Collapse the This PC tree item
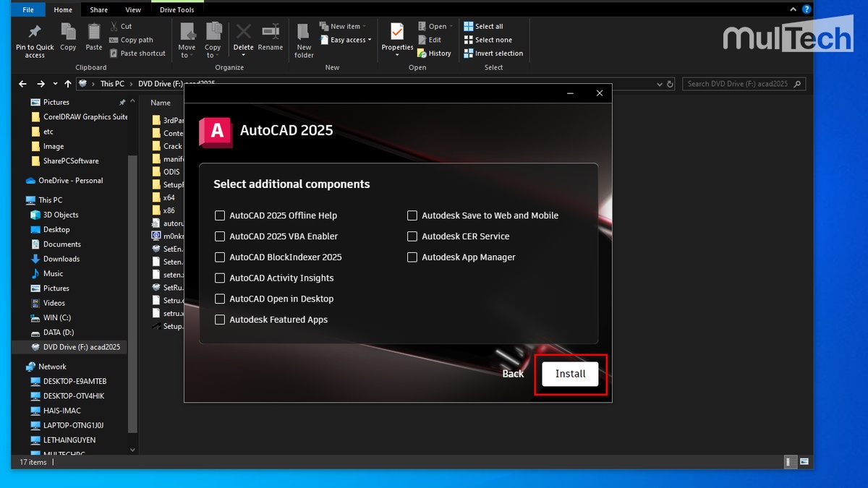The height and width of the screenshot is (488, 868). 24,200
